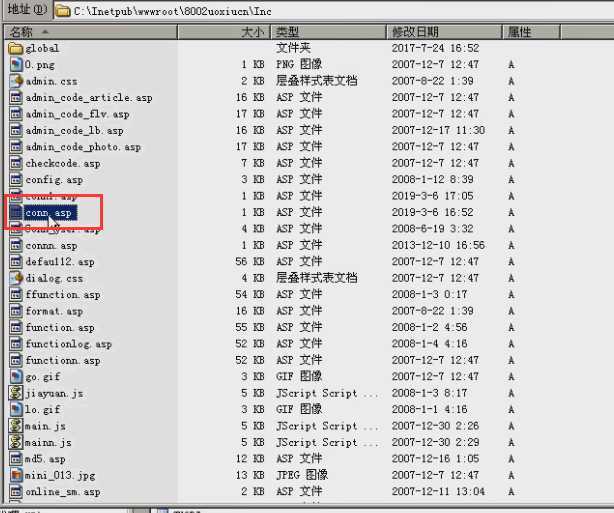Click the format.asp file icon
The image size is (614, 513).
[x=16, y=311]
